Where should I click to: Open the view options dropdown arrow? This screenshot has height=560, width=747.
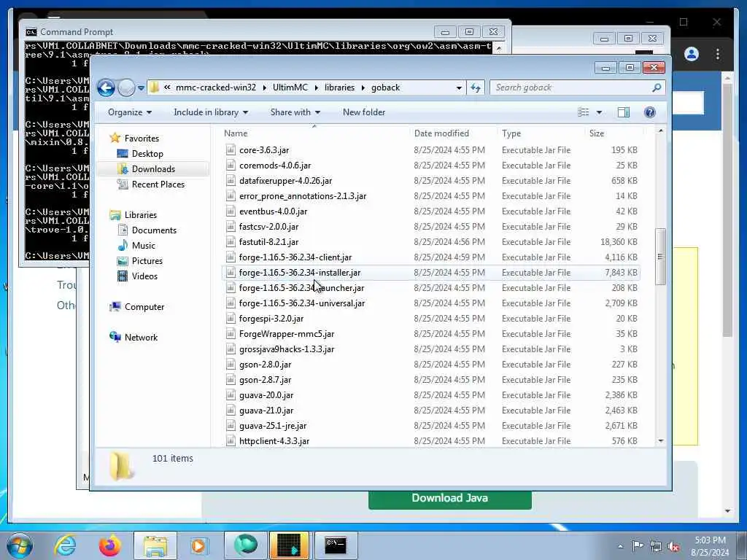tap(600, 112)
